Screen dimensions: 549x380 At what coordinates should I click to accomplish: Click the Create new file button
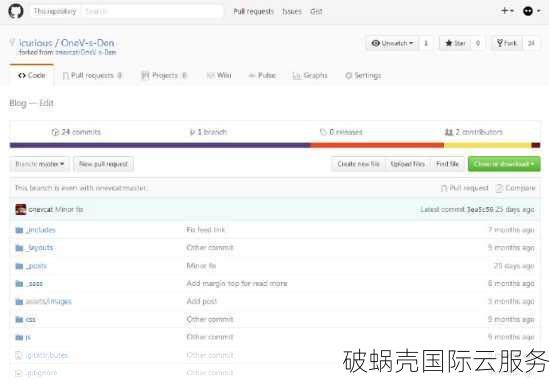(358, 164)
